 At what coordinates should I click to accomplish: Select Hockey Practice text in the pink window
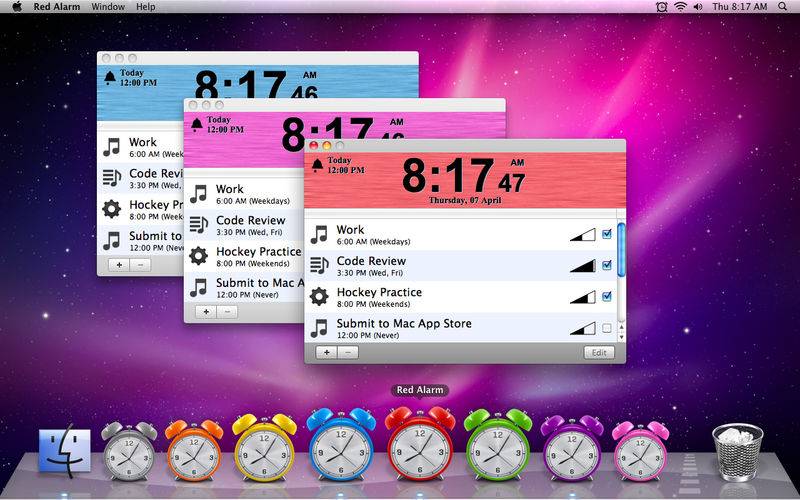click(259, 252)
